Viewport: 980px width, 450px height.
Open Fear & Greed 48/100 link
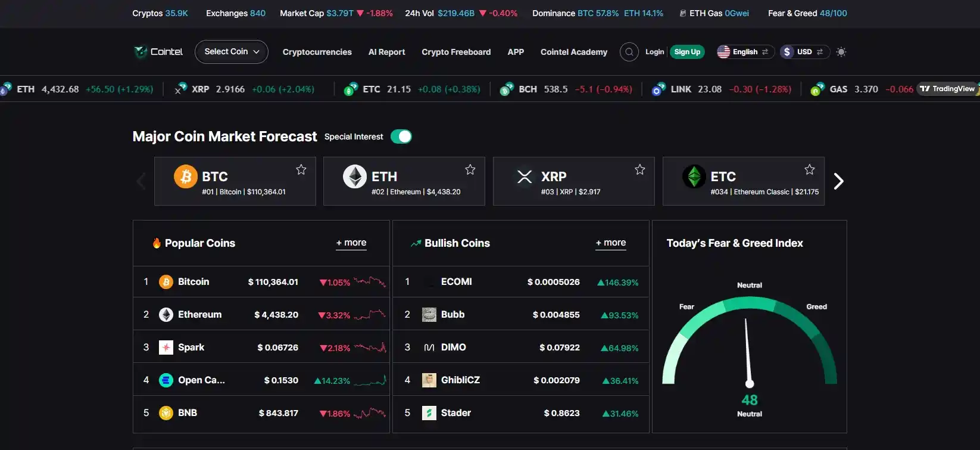807,13
